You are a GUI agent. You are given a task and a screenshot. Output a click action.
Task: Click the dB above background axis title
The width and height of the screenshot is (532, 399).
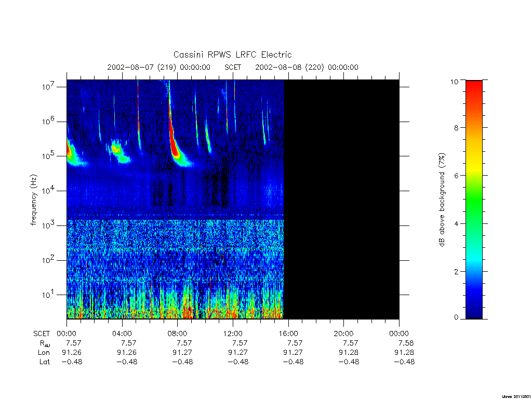tap(442, 200)
